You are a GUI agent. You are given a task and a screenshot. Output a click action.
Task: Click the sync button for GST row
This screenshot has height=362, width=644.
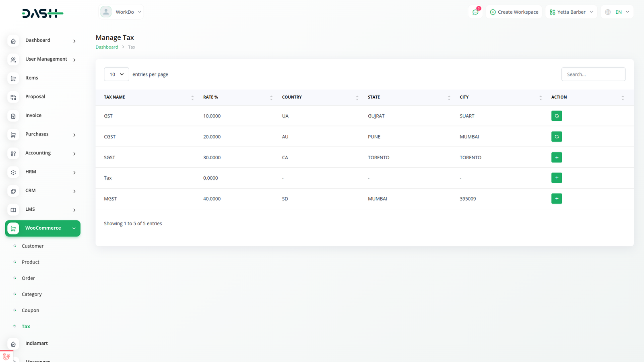tap(557, 116)
